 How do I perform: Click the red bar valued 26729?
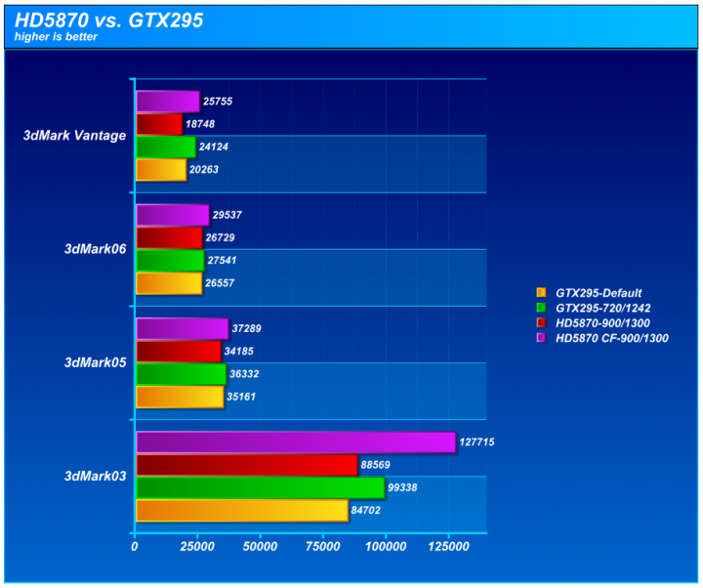169,237
